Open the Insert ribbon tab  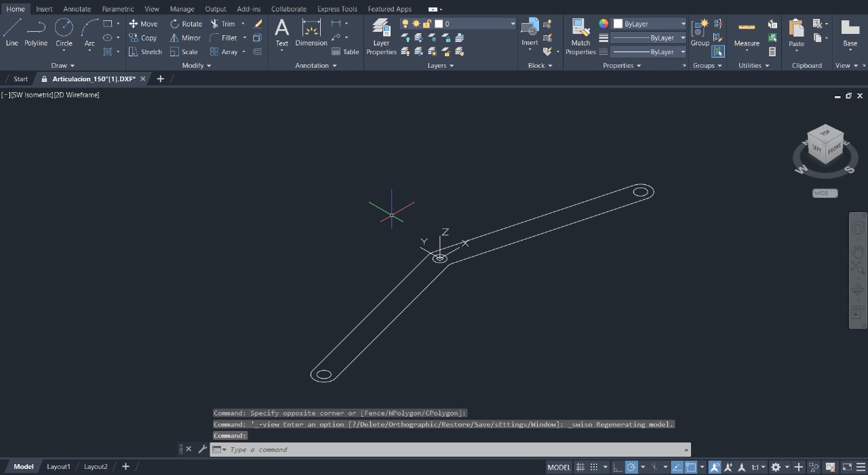coord(44,9)
